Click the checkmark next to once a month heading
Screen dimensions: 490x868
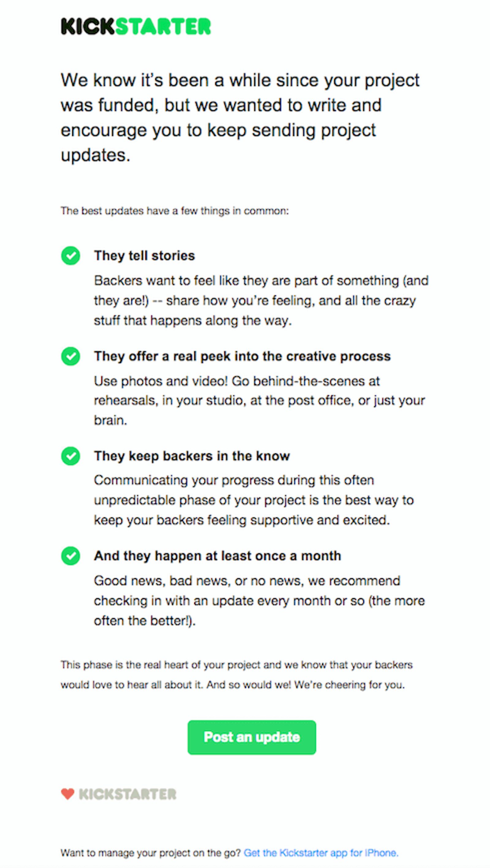70,556
